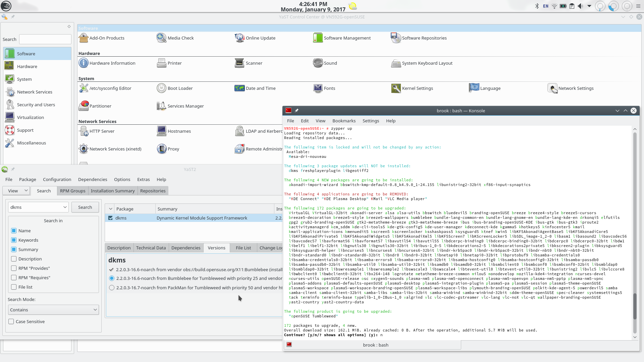Open system tray expand arrow
644x362 pixels.
click(589, 6)
